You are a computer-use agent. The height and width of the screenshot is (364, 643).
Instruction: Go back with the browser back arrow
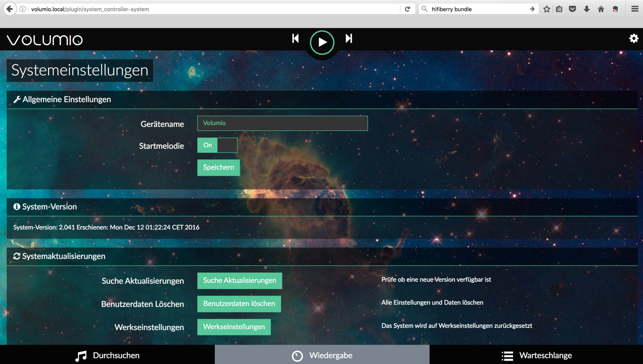tap(10, 9)
